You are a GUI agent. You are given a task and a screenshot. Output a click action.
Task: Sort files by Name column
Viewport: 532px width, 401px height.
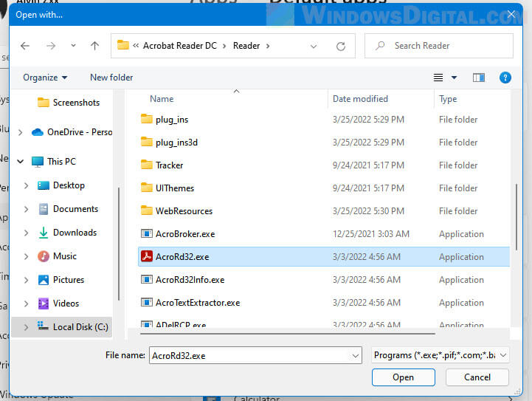coord(162,99)
